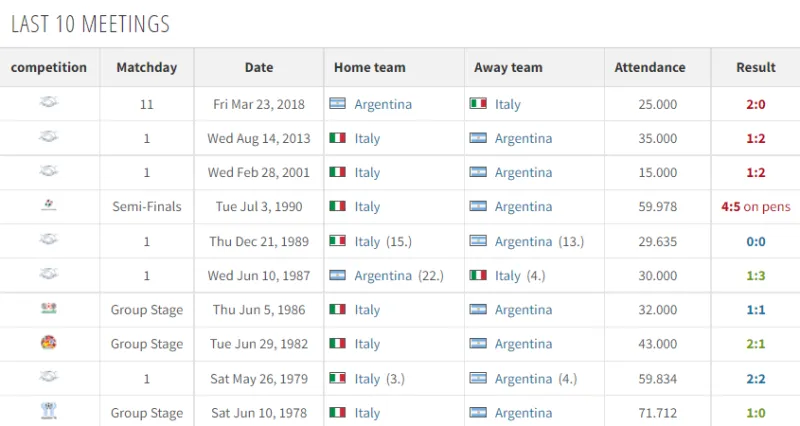This screenshot has width=800, height=426.
Task: Click the competition icon for the Mar 23, 2018 match
Action: [50, 103]
